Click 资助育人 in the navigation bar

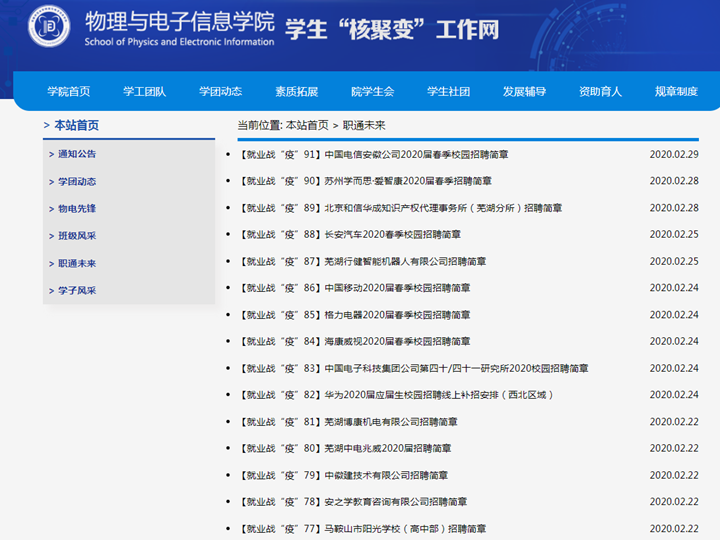pyautogui.click(x=600, y=91)
